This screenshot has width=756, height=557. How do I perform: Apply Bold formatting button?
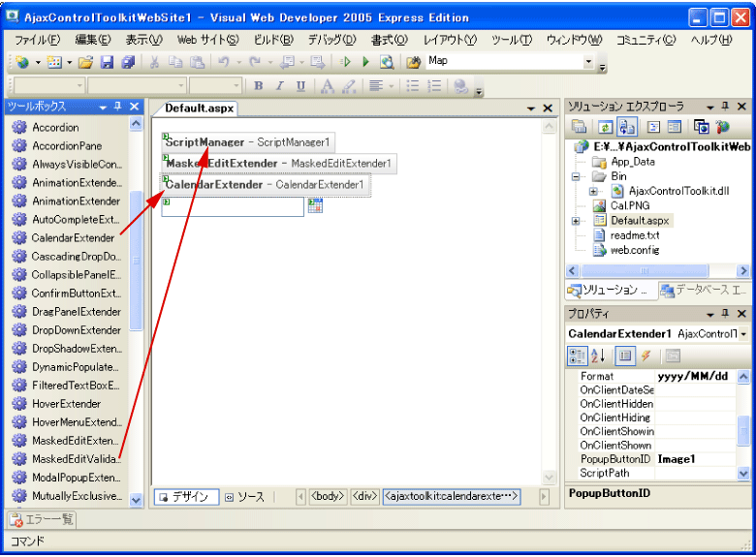(x=259, y=86)
